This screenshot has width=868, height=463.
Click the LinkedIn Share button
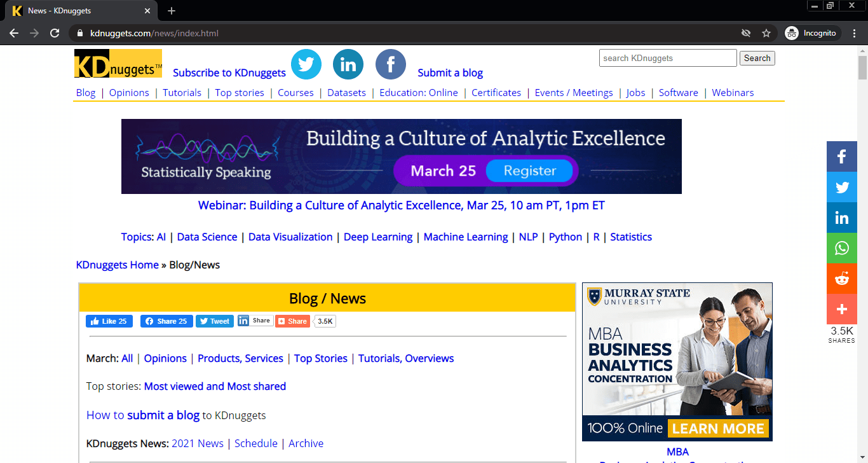point(255,321)
